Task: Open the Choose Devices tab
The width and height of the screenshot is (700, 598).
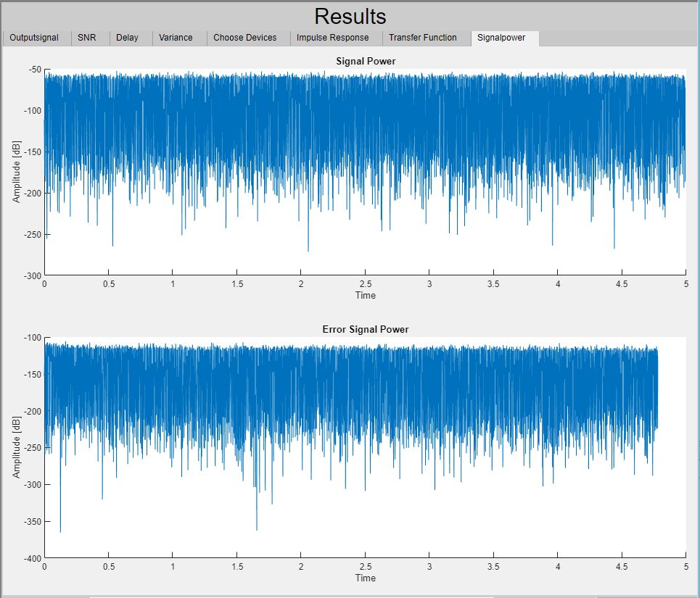Action: (244, 38)
